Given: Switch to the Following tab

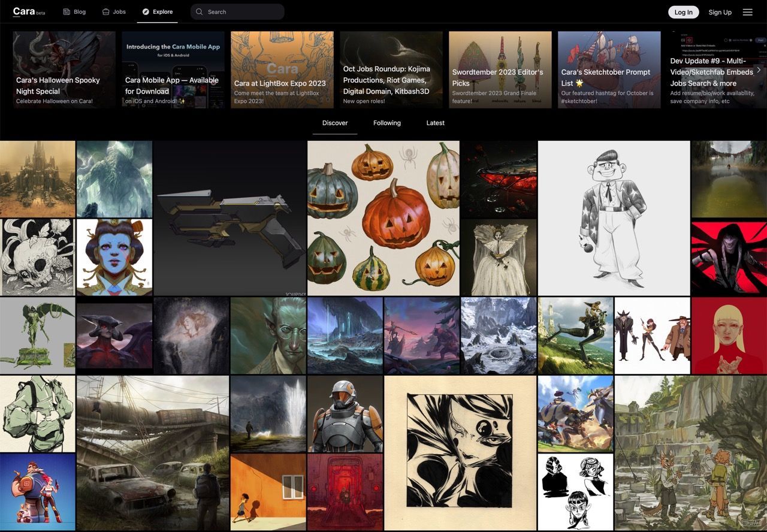Looking at the screenshot, I should click(386, 123).
